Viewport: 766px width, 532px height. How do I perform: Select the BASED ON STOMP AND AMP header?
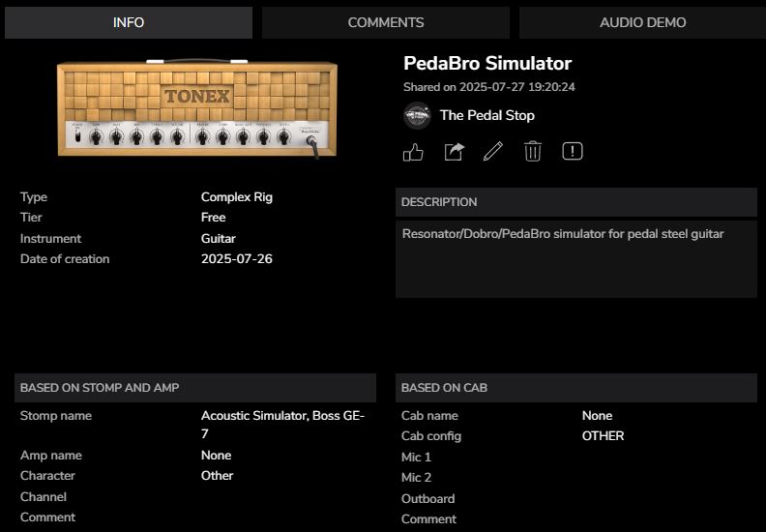tap(195, 388)
